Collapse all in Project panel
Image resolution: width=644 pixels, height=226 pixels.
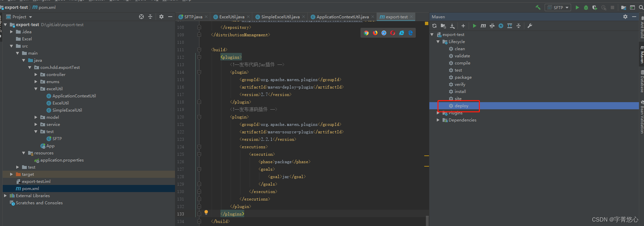[x=150, y=17]
